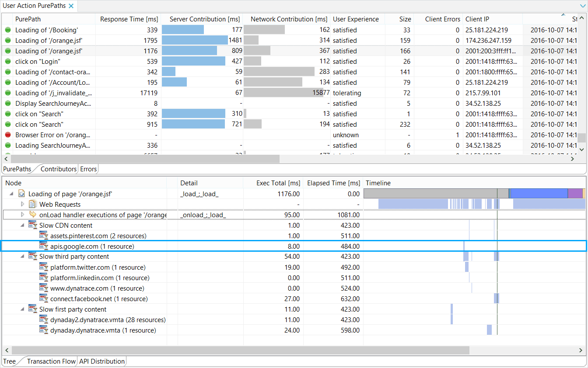Viewport: 588px width, 368px height.
Task: Collapse the Slow third party content node
Action: (22, 257)
